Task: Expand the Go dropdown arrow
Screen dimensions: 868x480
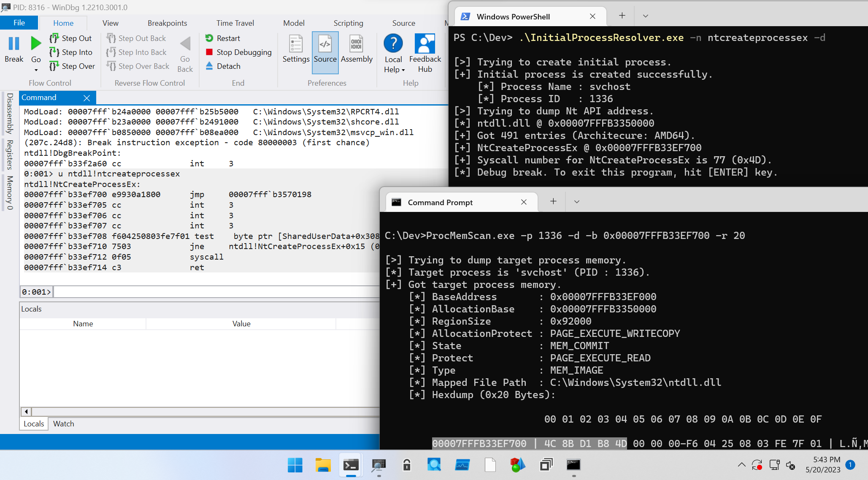Action: tap(36, 70)
